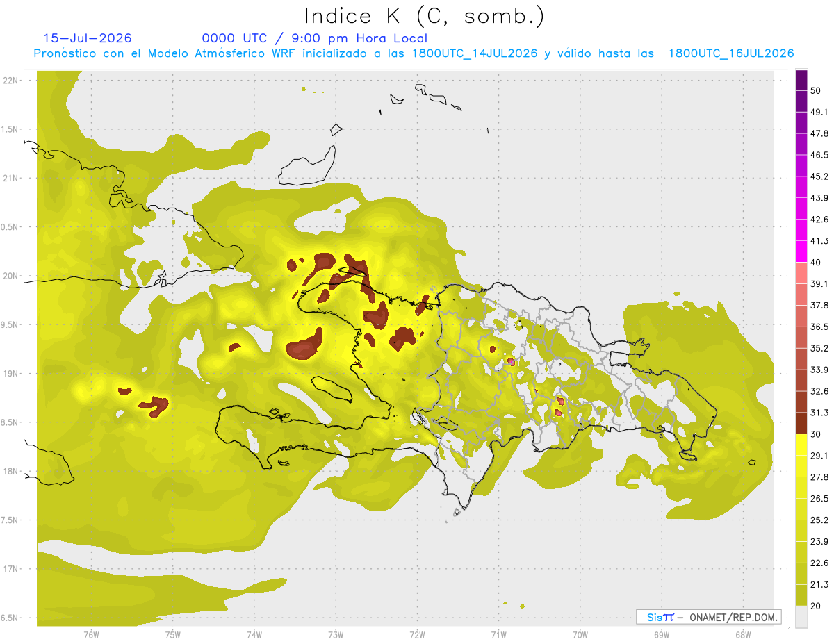Click the SisTT ONAMET/REP.DOM. credit box
The width and height of the screenshot is (834, 644).
[x=708, y=617]
